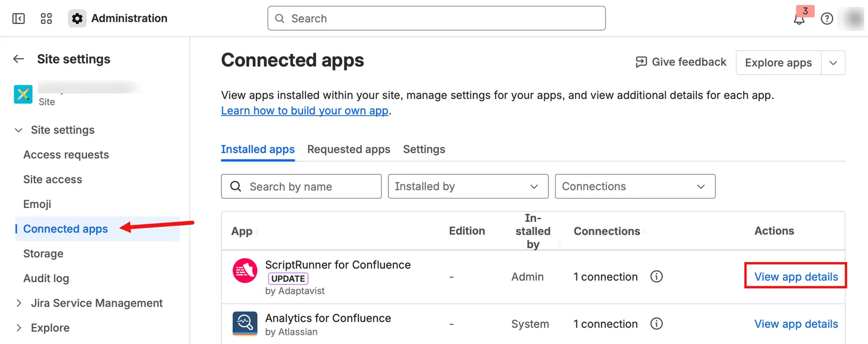Click the 'by Atlassian' vendor text
The height and width of the screenshot is (344, 868).
click(x=291, y=332)
